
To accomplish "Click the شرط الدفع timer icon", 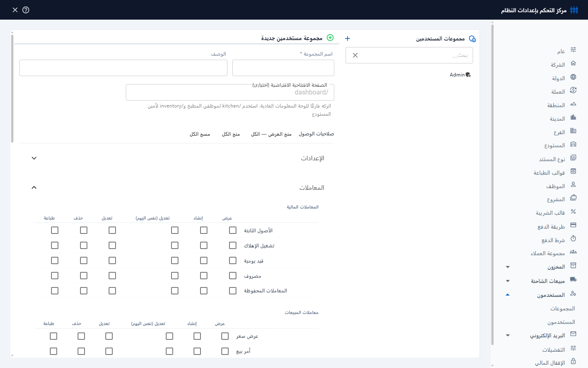I will pos(573,238).
